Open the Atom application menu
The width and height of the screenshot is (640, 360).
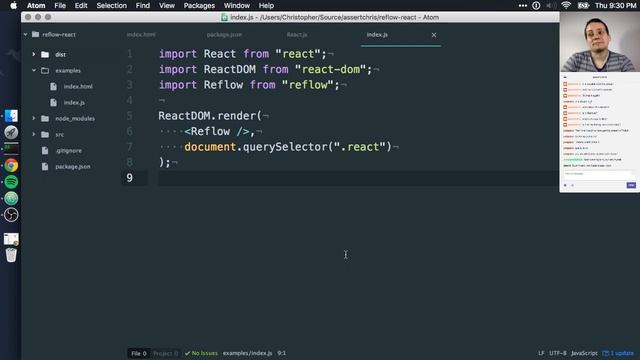tap(36, 6)
